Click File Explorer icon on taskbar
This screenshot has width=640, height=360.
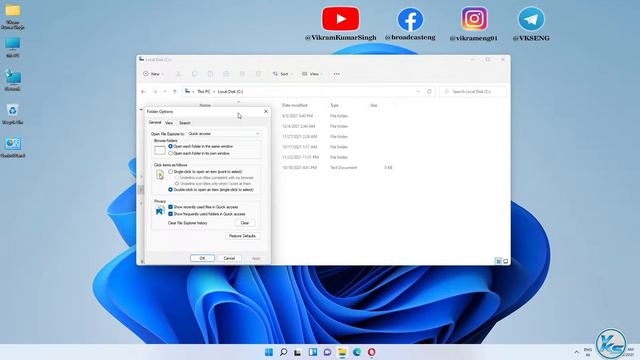point(342,352)
